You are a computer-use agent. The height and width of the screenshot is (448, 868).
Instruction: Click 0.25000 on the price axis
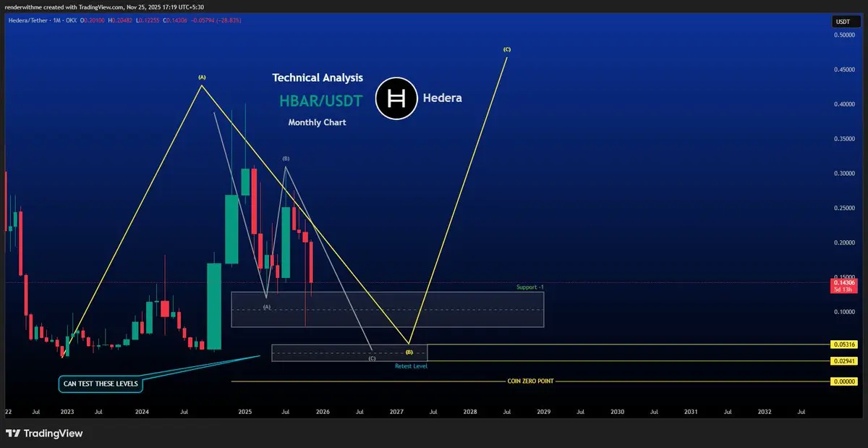(843, 208)
